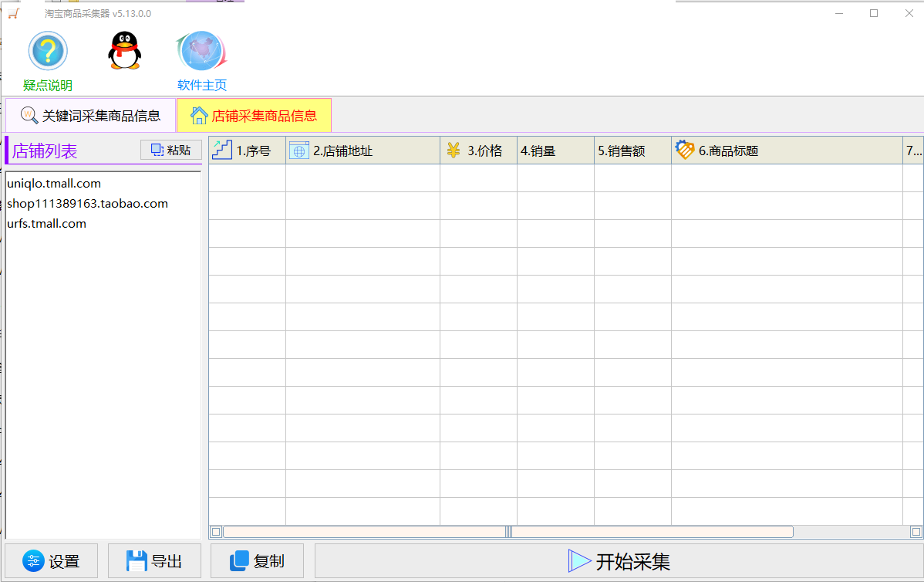Click the QQ penguin icon
Viewport: 924px width, 582px height.
point(124,52)
